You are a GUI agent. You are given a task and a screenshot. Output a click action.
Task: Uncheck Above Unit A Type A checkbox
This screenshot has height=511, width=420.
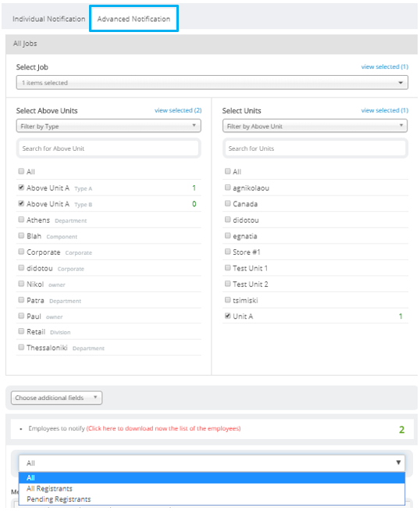(21, 188)
